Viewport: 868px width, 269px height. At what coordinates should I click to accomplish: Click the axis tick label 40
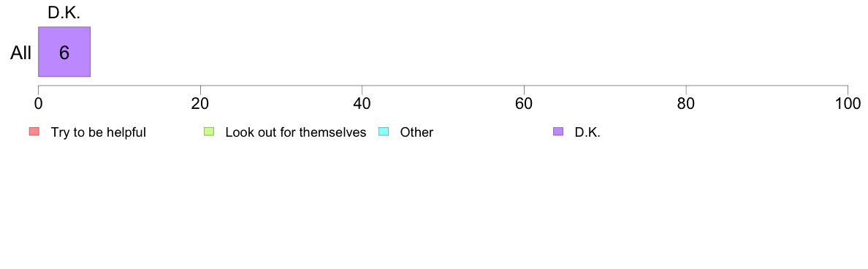pyautogui.click(x=362, y=104)
